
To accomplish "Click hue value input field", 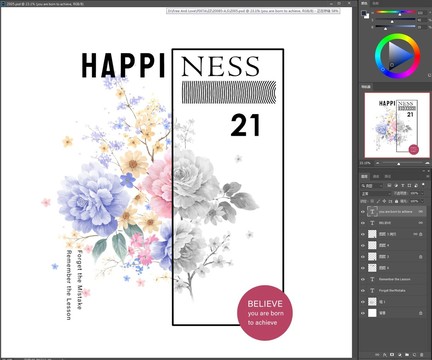I will [x=421, y=12].
